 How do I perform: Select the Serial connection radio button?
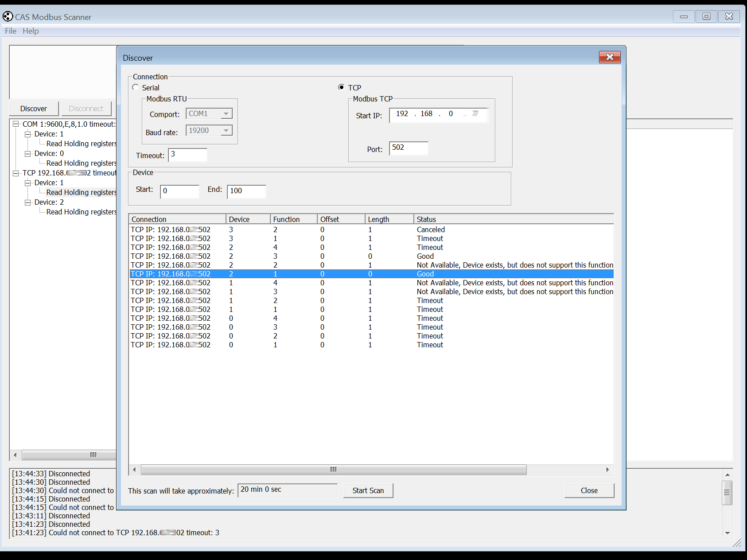point(136,87)
